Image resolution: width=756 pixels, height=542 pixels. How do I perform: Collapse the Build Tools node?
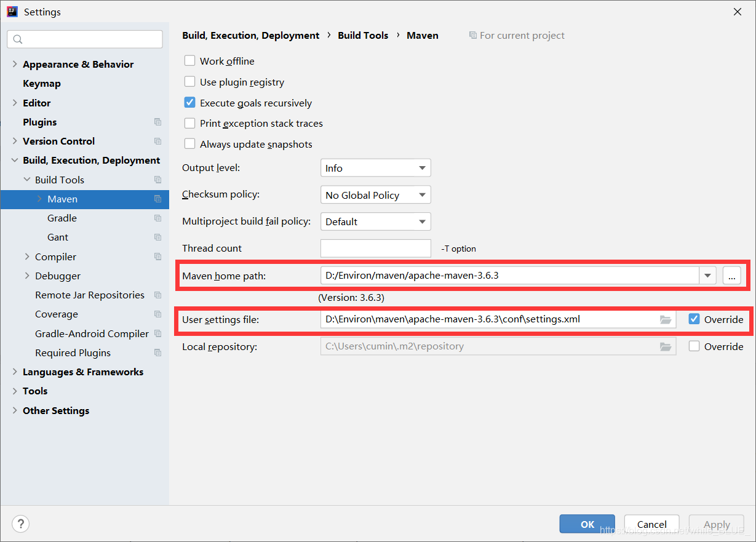pos(27,180)
